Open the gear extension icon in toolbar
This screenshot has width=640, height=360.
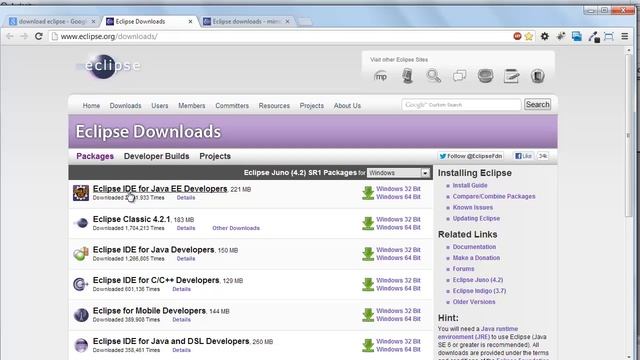[544, 36]
